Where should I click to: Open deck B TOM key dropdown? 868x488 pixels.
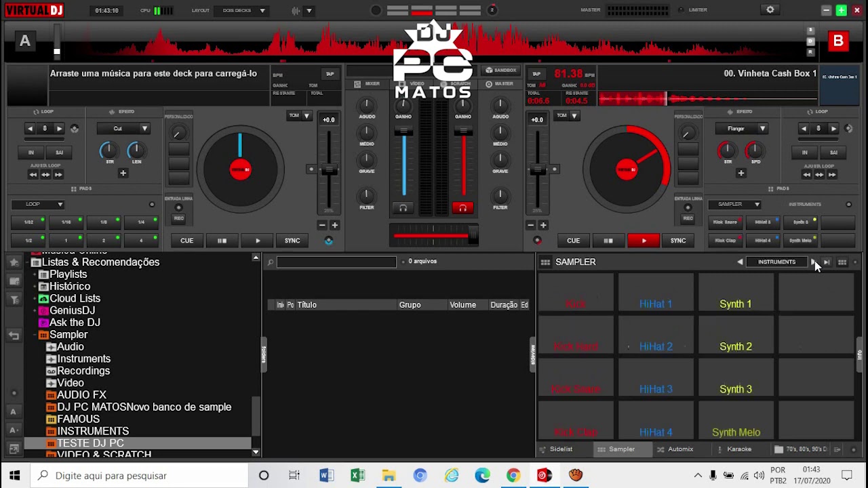click(x=567, y=116)
